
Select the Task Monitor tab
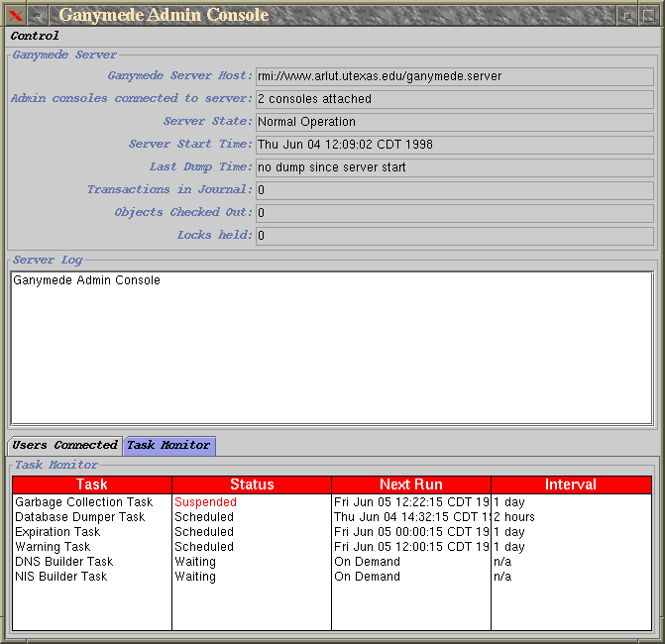point(168,445)
